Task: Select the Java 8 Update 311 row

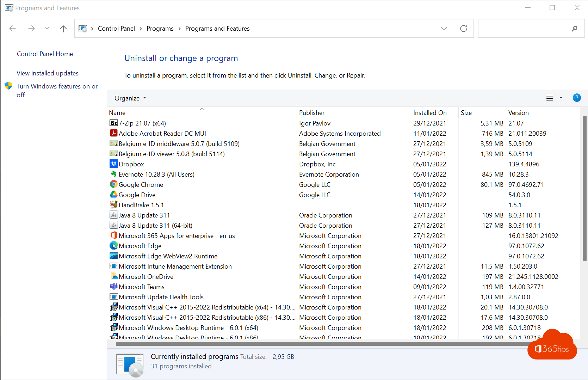Action: point(343,215)
